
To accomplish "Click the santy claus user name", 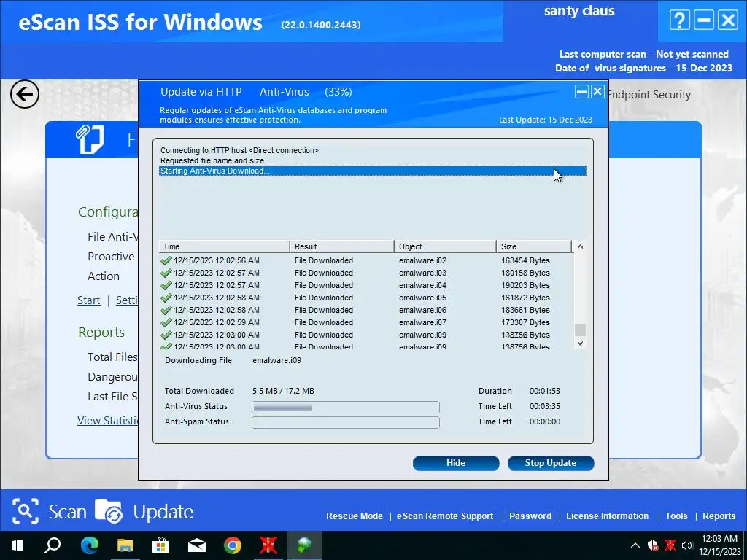I will click(x=579, y=11).
